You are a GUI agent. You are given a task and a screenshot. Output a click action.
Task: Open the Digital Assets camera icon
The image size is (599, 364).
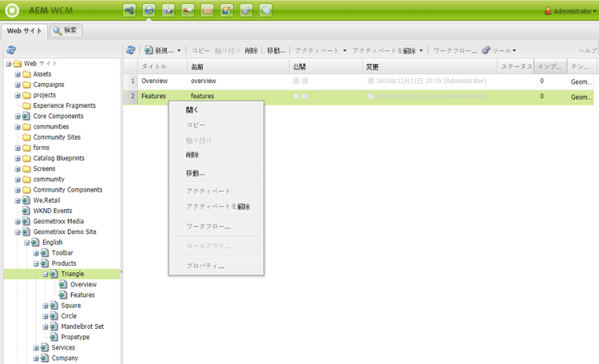169,10
